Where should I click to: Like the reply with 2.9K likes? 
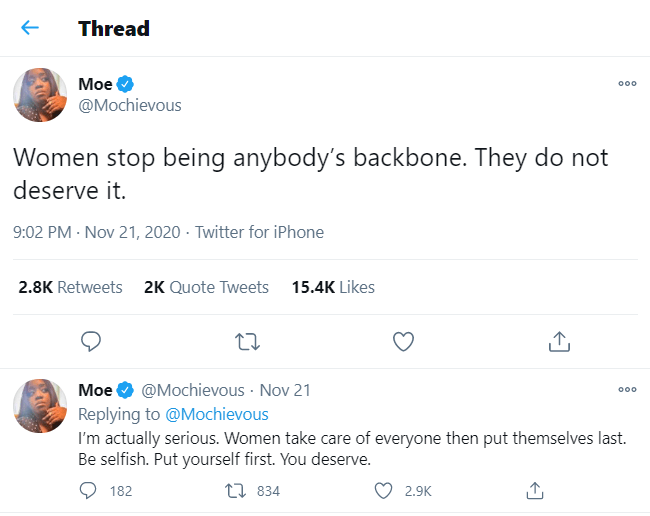382,490
